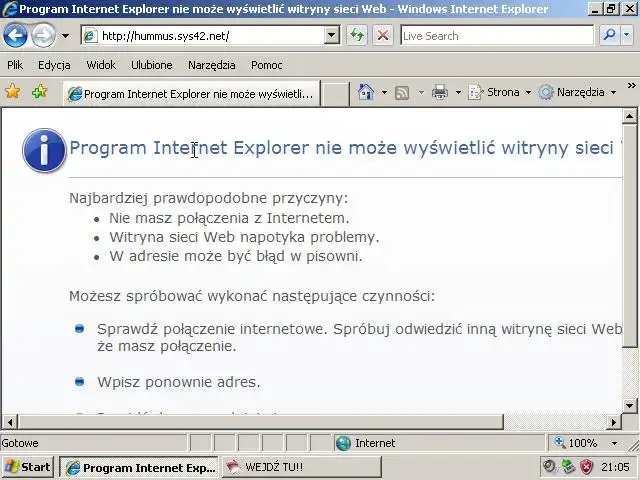Image resolution: width=640 pixels, height=480 pixels.
Task: Open the Narzędzia gear toolbar button
Action: [x=577, y=92]
